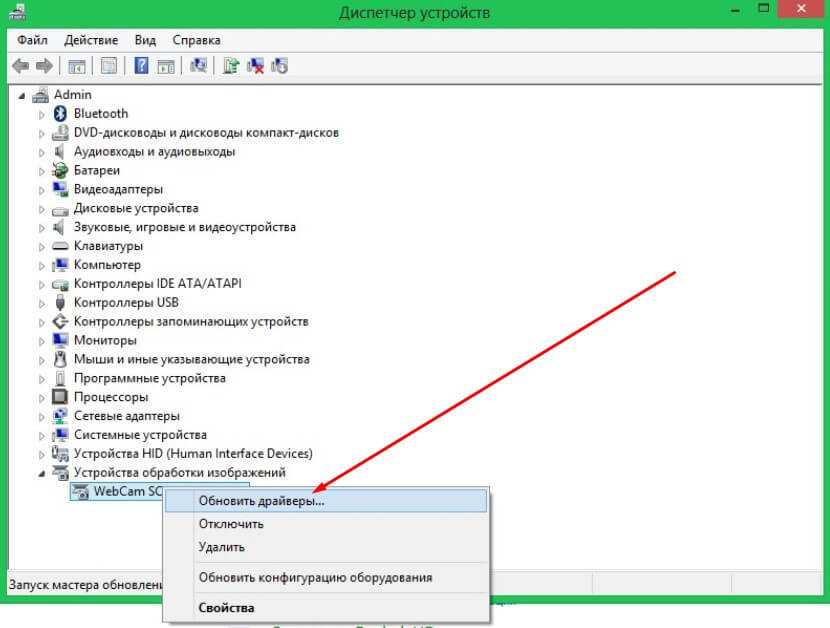Select the Компьютер row
This screenshot has width=830, height=628.
[x=107, y=265]
